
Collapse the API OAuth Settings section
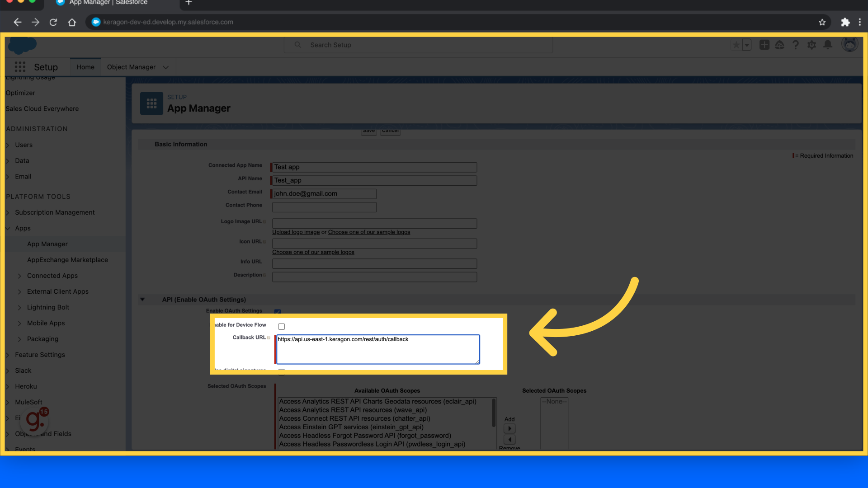pos(142,299)
